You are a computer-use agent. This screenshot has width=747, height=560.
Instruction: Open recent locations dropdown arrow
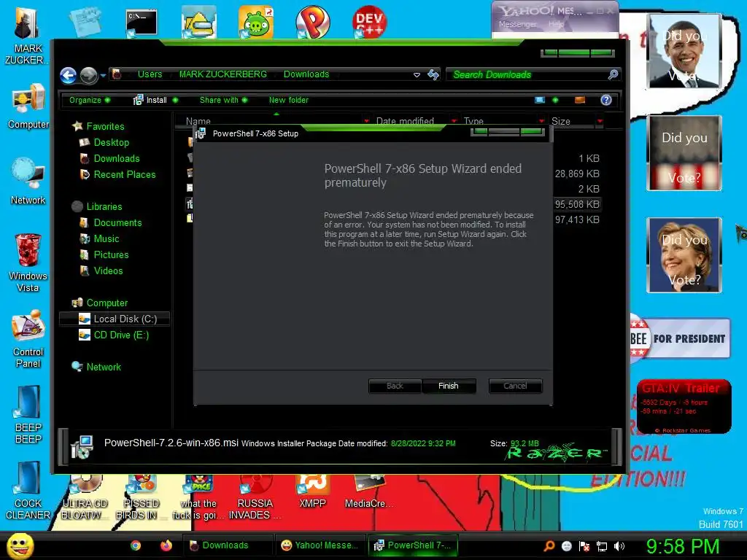tap(103, 75)
